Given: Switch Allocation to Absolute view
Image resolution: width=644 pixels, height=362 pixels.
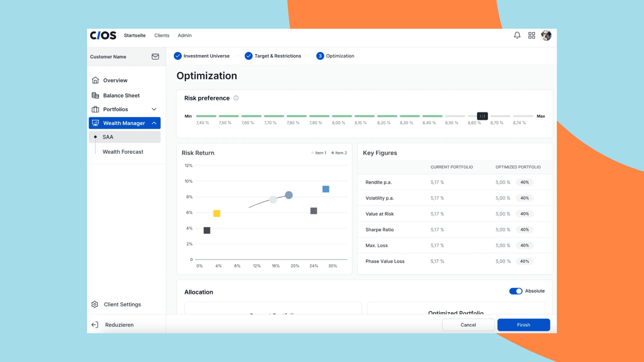Looking at the screenshot, I should [516, 291].
